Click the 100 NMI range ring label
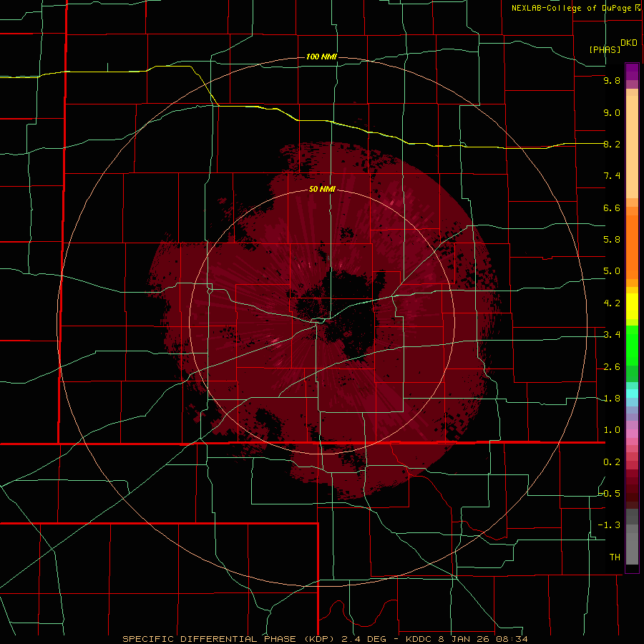 pos(321,57)
